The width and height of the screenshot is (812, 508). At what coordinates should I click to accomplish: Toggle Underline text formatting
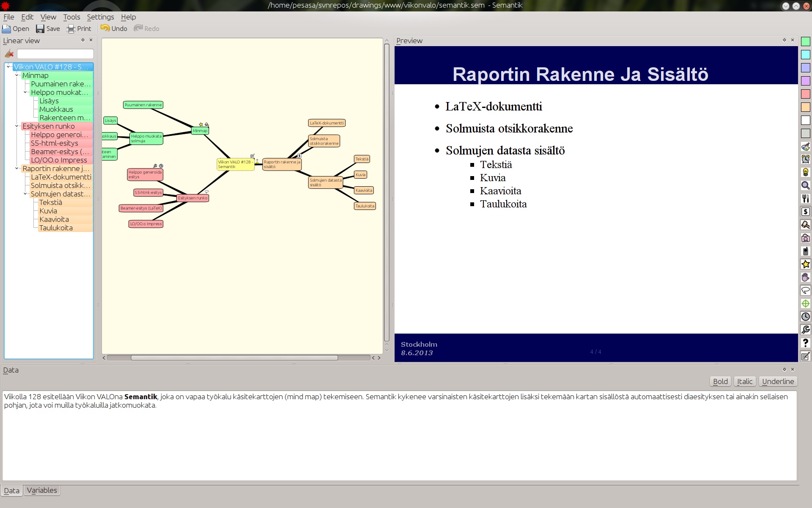pyautogui.click(x=778, y=381)
